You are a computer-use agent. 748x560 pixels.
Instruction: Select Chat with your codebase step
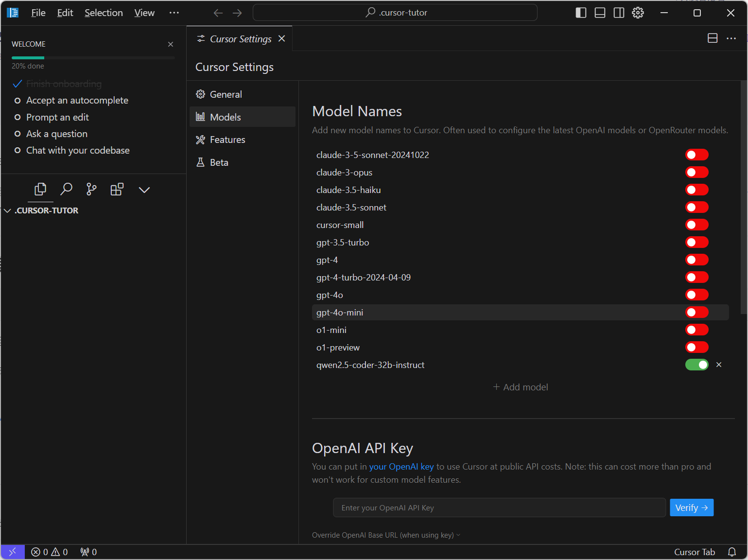(78, 150)
